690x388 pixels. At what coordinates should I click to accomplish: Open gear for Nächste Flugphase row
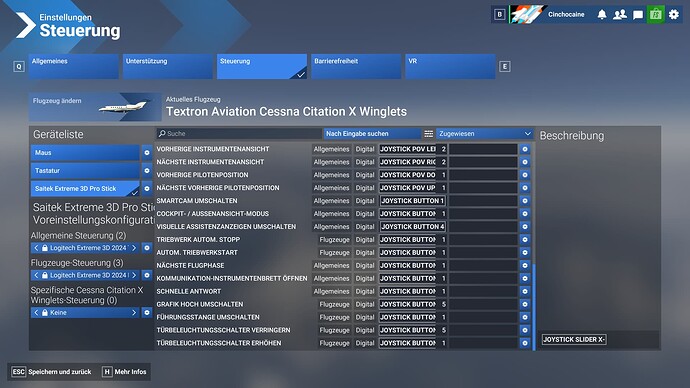(525, 265)
